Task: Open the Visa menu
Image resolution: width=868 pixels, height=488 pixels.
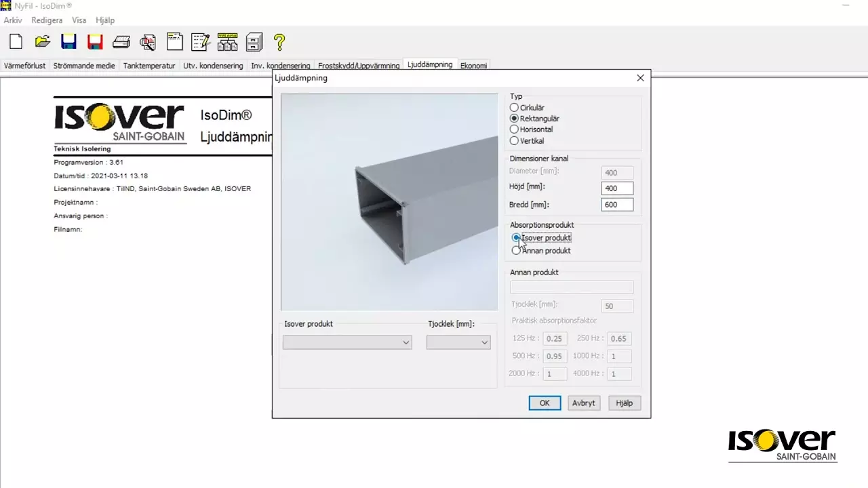Action: (79, 20)
